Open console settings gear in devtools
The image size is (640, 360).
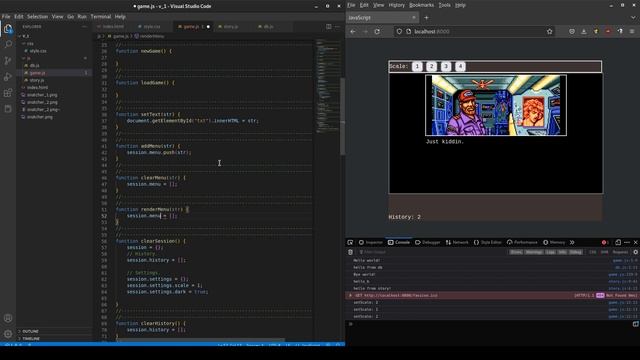click(636, 252)
